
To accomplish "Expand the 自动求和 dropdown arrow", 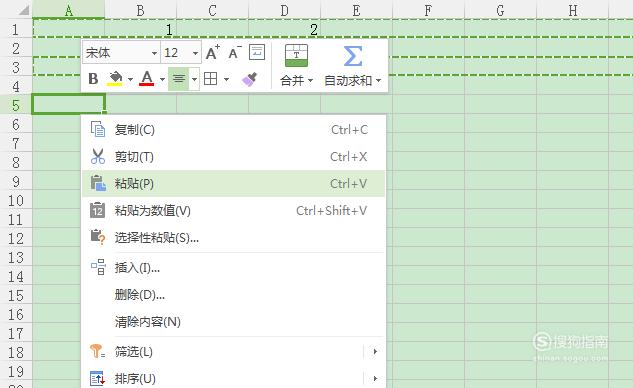I will tap(378, 81).
